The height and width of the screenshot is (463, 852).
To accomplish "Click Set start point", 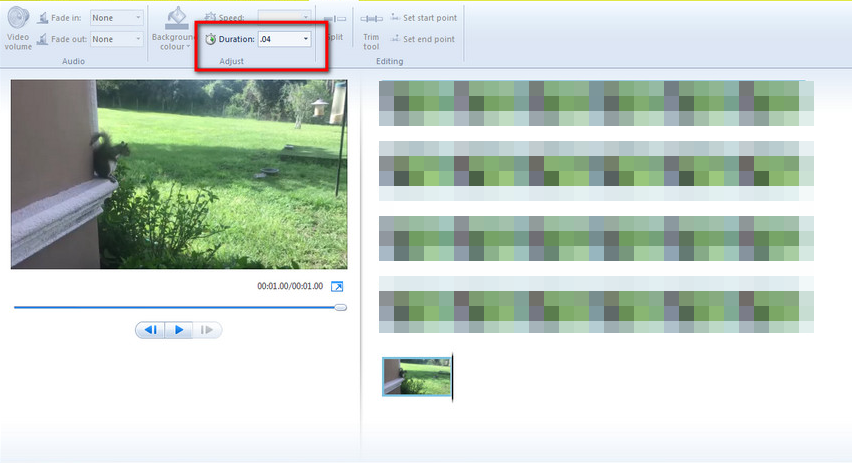I will 423,18.
